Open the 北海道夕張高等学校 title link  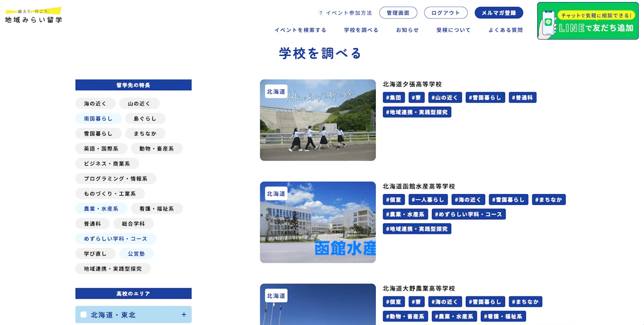tap(412, 84)
